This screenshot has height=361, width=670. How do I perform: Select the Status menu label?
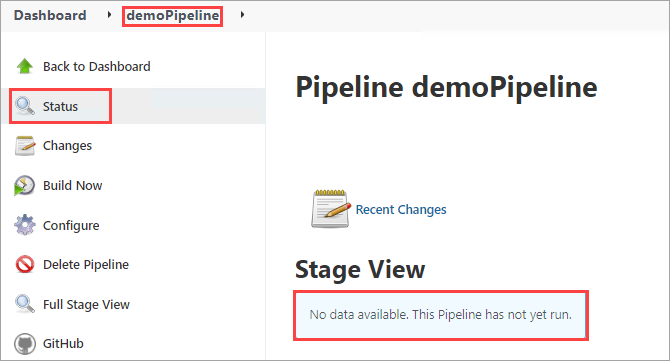tap(60, 106)
